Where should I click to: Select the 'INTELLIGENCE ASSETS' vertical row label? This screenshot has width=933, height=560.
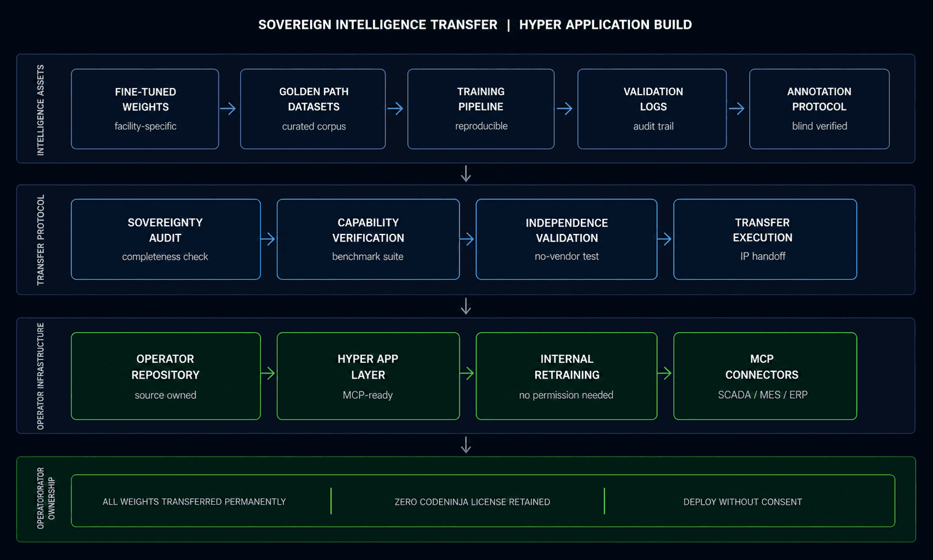(x=40, y=109)
